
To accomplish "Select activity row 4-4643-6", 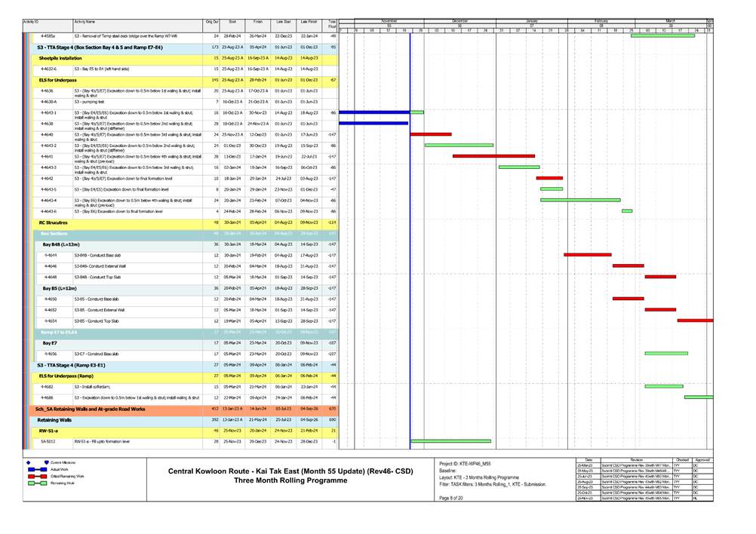I will coord(49,211).
